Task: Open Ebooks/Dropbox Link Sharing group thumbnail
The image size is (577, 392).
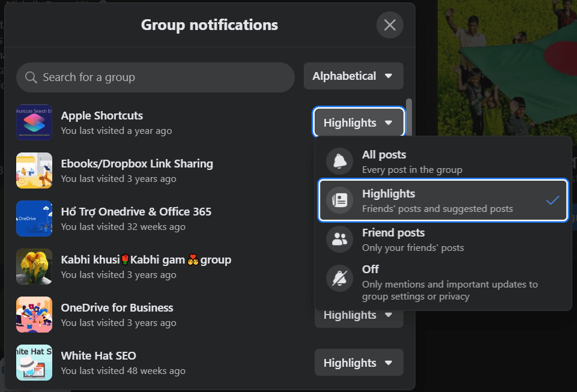Action: pyautogui.click(x=34, y=170)
